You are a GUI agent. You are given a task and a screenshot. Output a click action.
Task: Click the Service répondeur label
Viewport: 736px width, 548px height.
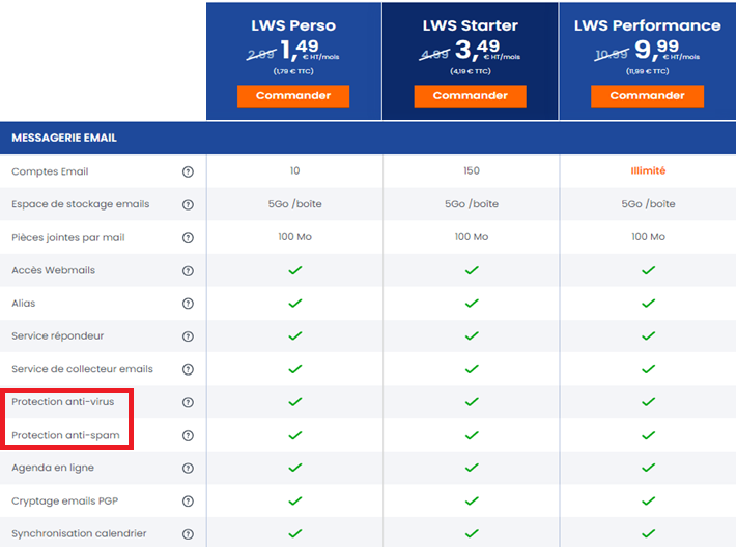coord(58,336)
